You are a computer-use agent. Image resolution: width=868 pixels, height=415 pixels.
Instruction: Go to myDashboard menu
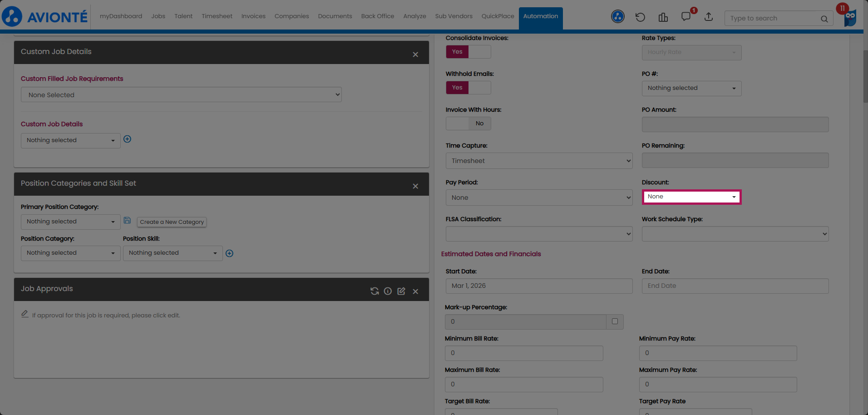pos(121,16)
